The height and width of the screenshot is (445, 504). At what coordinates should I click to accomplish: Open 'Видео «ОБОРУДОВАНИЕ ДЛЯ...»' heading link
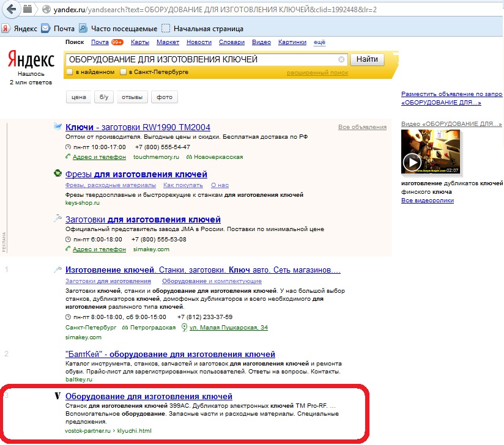tap(451, 124)
